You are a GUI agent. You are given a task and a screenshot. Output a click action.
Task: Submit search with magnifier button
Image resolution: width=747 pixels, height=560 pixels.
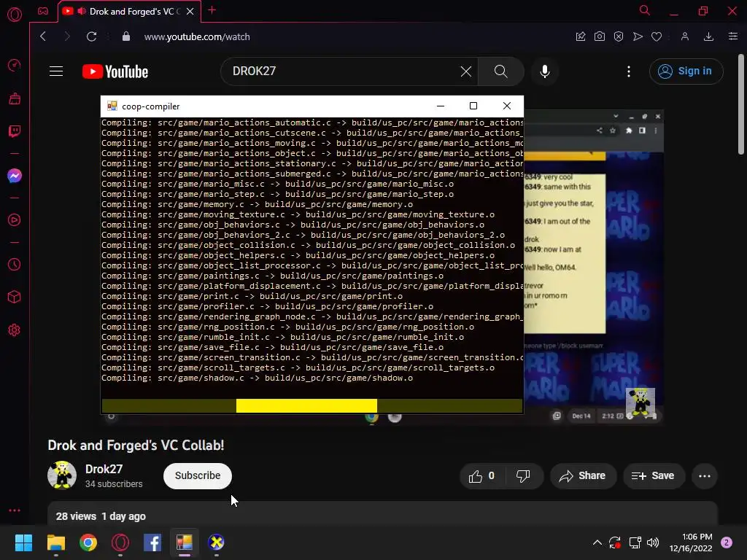pos(500,71)
